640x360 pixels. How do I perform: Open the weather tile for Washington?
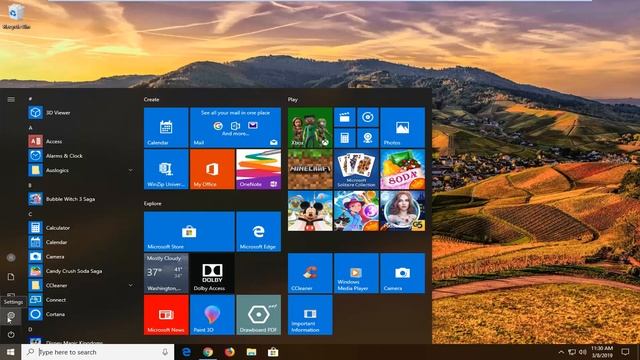coord(166,273)
